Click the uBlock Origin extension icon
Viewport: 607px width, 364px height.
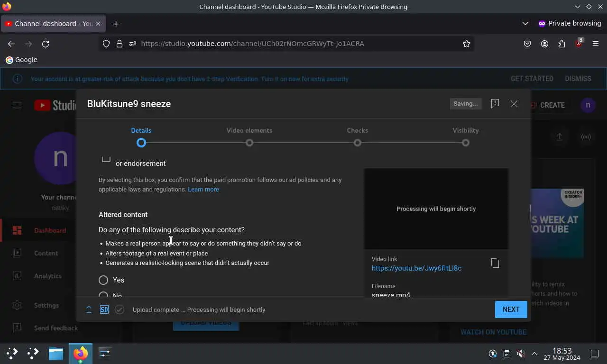579,43
